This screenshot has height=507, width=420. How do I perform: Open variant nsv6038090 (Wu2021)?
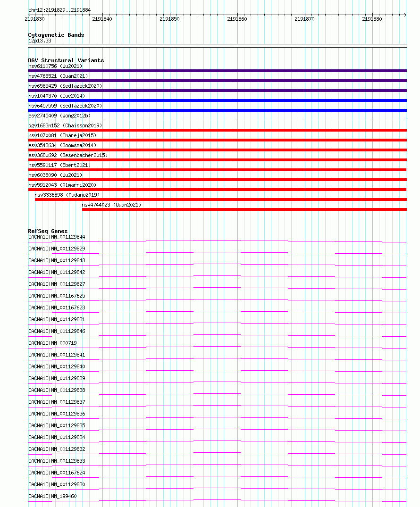55,175
